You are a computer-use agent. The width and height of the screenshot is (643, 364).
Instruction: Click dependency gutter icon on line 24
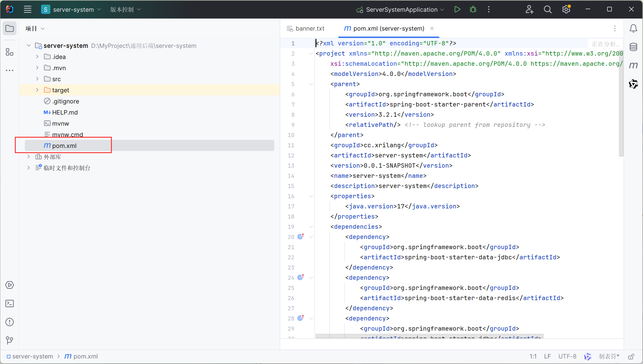click(x=301, y=277)
